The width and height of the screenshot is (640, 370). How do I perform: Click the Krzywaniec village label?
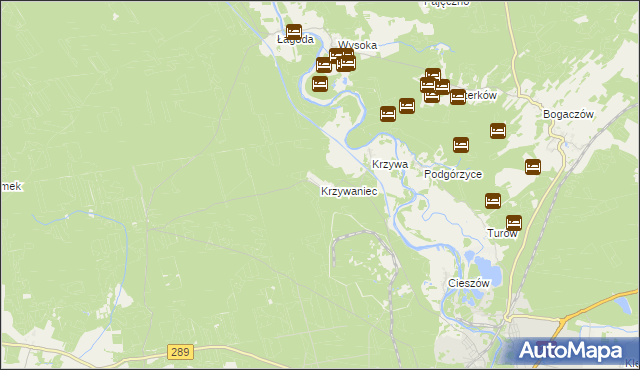[x=349, y=191]
